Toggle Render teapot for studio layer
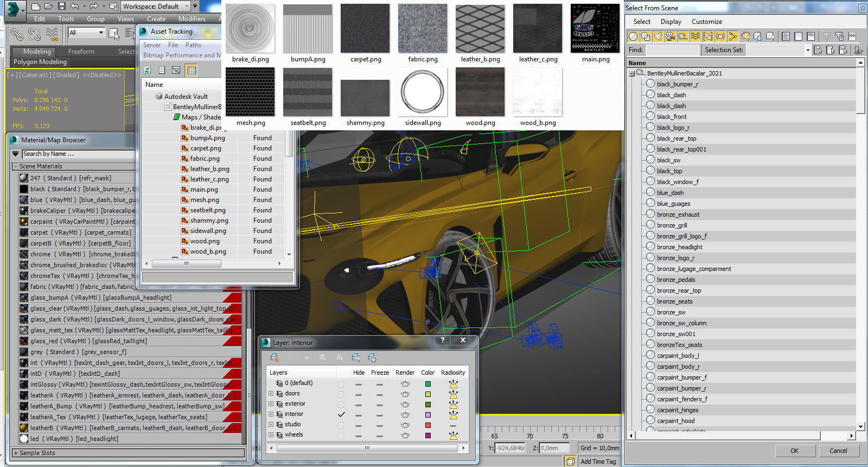868x467 pixels. click(x=405, y=425)
